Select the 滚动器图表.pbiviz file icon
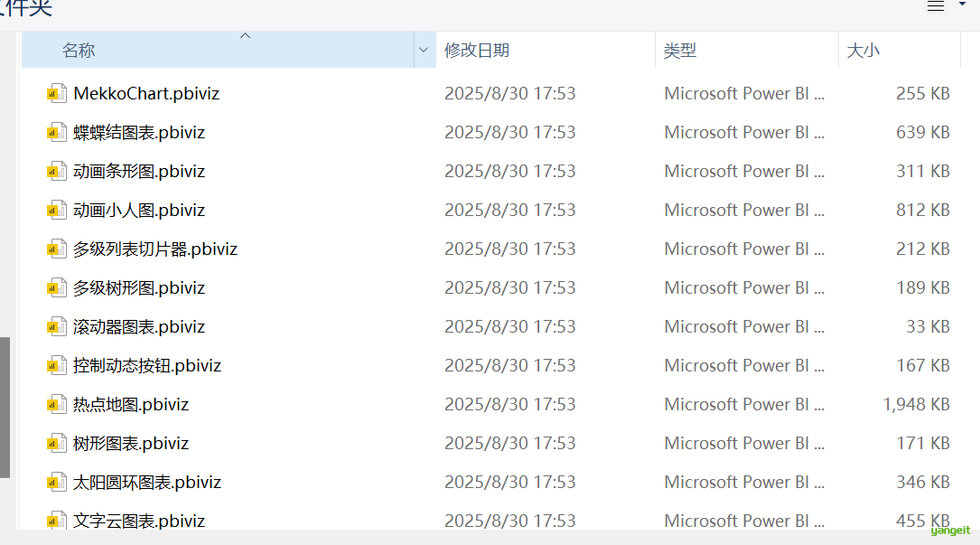980x545 pixels. pyautogui.click(x=57, y=326)
